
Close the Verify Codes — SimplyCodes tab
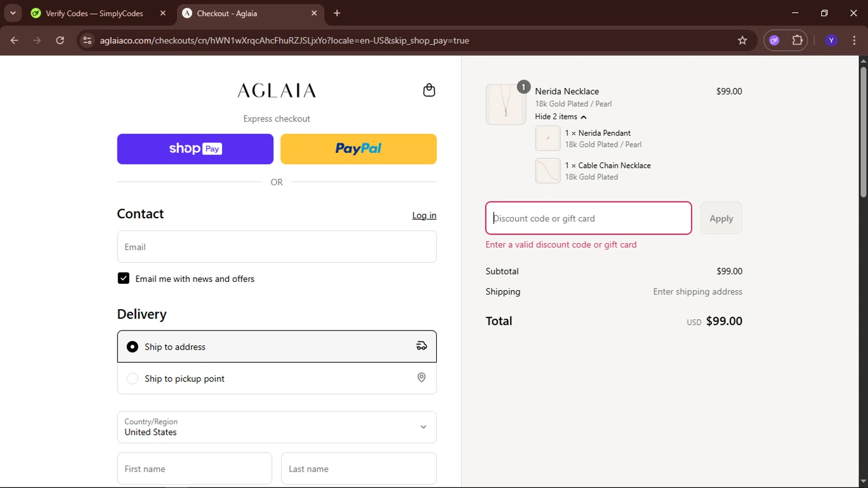pyautogui.click(x=163, y=13)
